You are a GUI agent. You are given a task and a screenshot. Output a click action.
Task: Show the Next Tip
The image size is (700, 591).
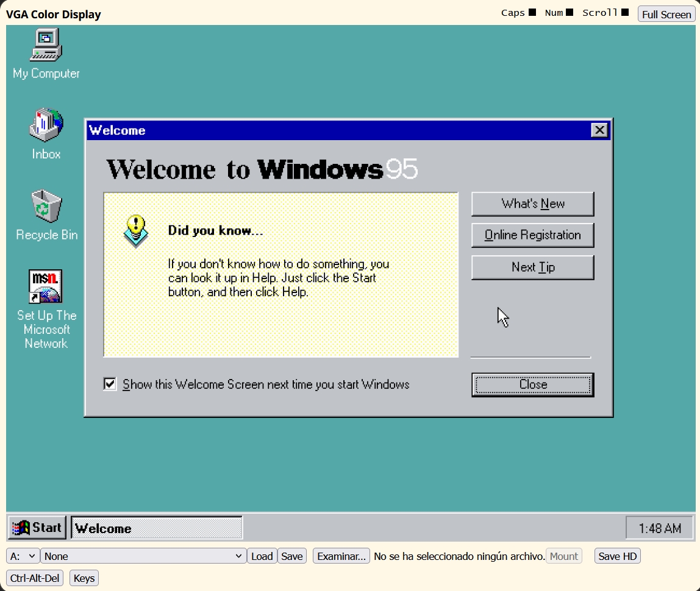pos(532,267)
